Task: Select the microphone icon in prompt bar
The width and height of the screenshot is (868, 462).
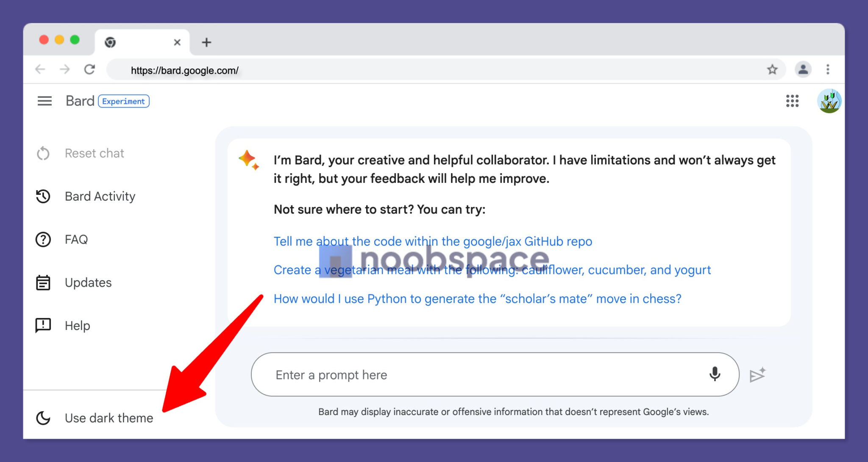Action: click(715, 374)
